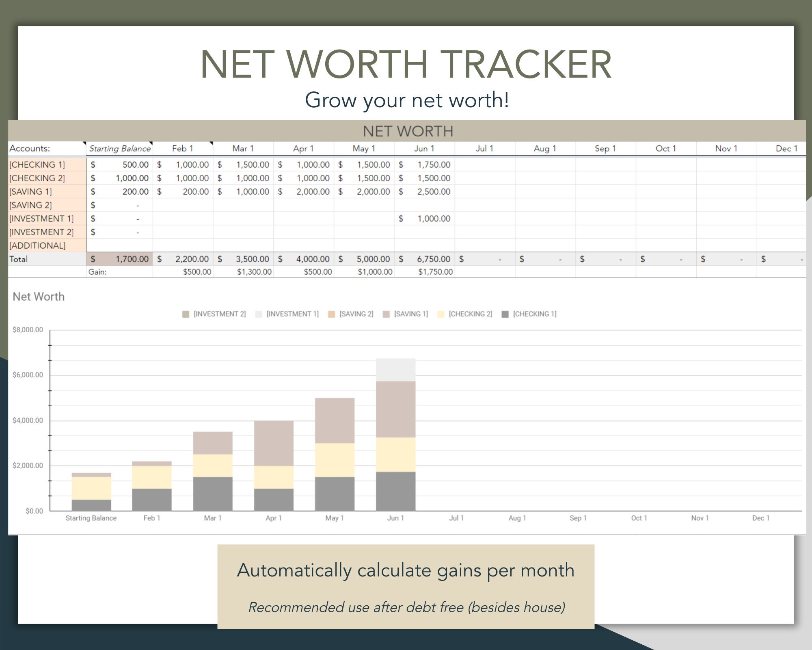Select the Apr 1 total 4,000.00 cell
Viewport: 812px width, 650px height.
point(304,259)
